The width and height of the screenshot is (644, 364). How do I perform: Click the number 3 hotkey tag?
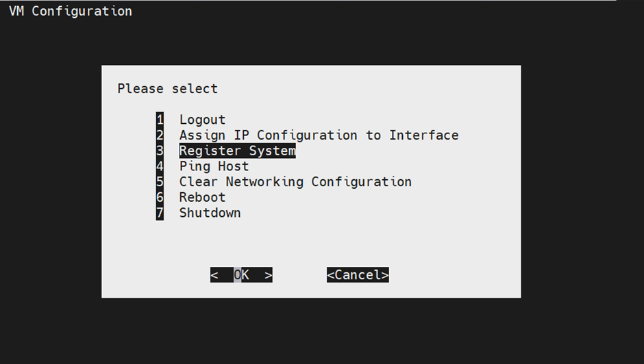click(x=160, y=151)
